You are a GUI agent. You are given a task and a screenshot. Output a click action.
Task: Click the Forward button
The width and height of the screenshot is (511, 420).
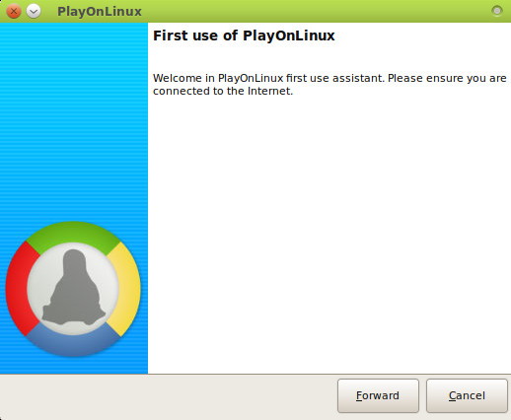coord(378,395)
